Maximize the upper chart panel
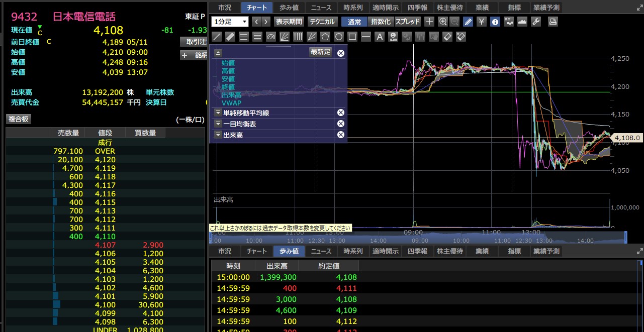 click(x=639, y=8)
